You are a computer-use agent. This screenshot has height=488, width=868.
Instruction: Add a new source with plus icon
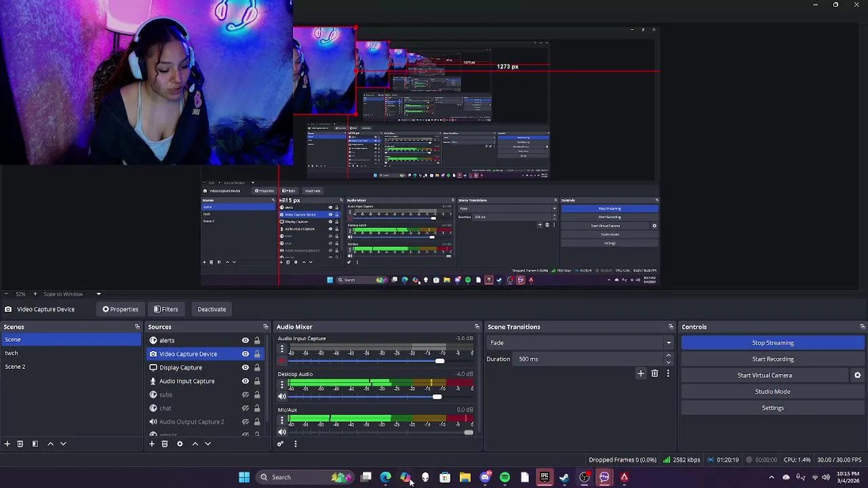tap(152, 444)
